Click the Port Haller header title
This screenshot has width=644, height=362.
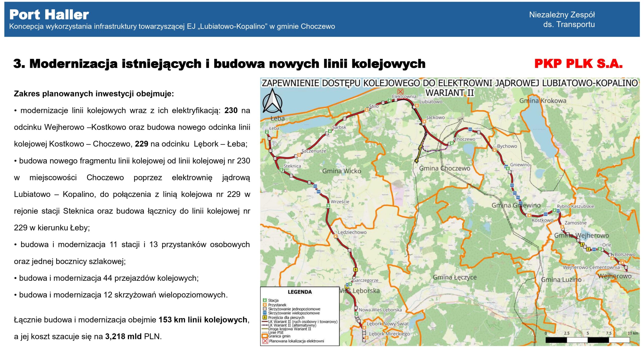click(x=49, y=14)
